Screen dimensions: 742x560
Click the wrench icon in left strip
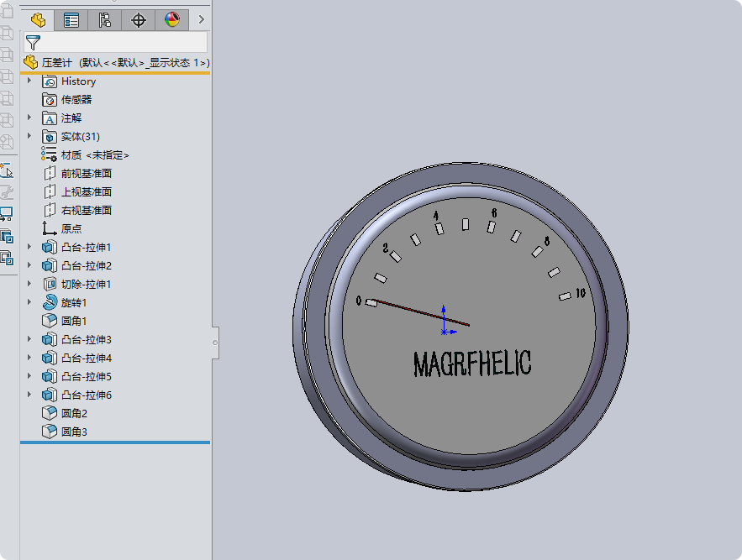[7, 192]
